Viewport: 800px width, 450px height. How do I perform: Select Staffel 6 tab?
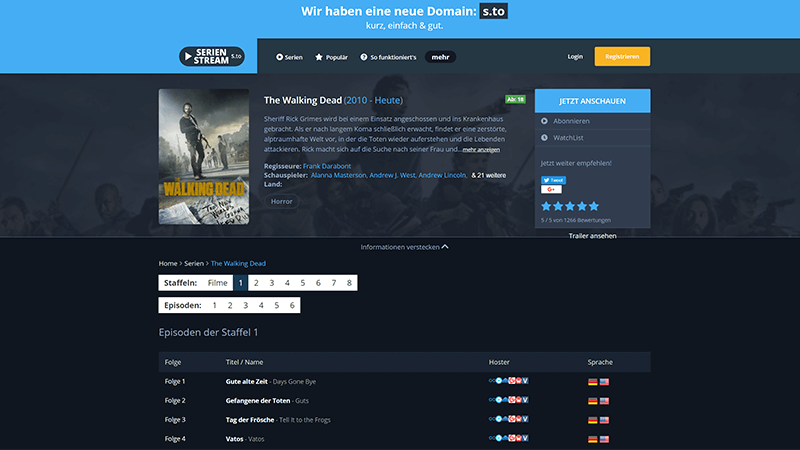pyautogui.click(x=318, y=283)
